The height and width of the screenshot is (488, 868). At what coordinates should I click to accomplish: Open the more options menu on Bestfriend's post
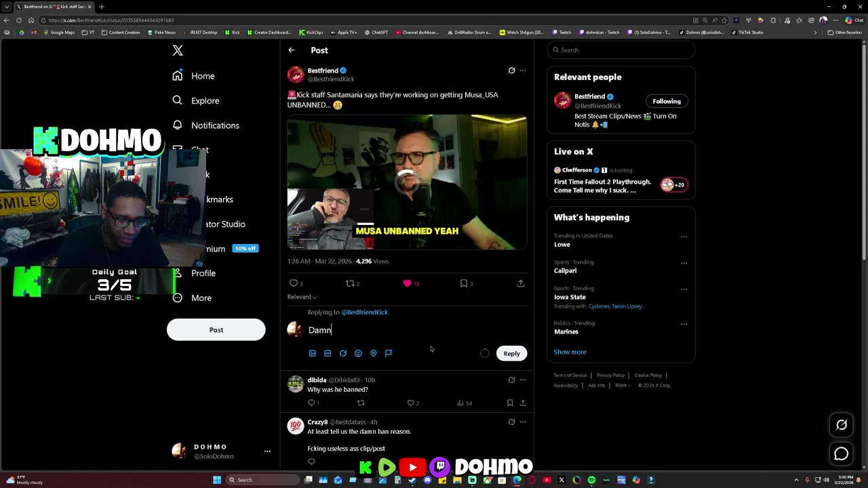pyautogui.click(x=523, y=70)
